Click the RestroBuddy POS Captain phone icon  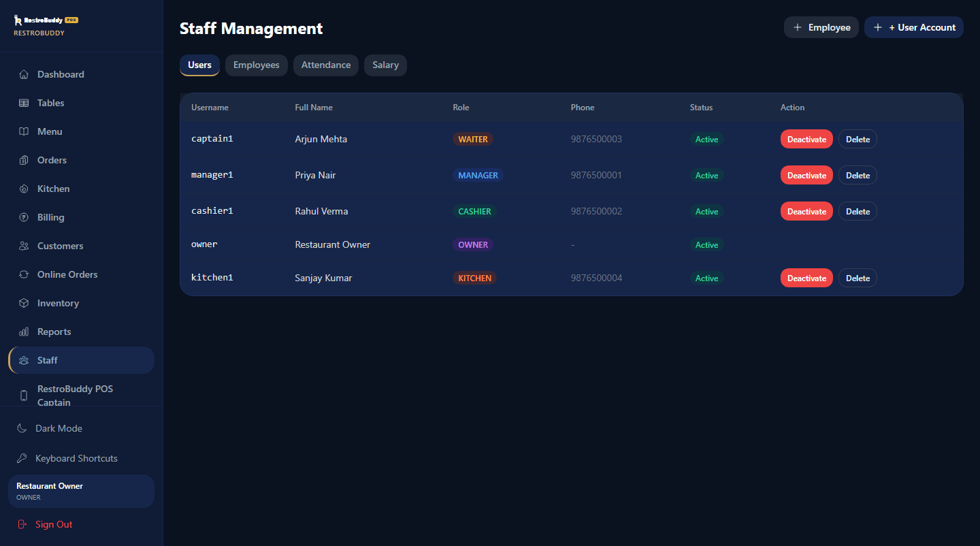24,396
